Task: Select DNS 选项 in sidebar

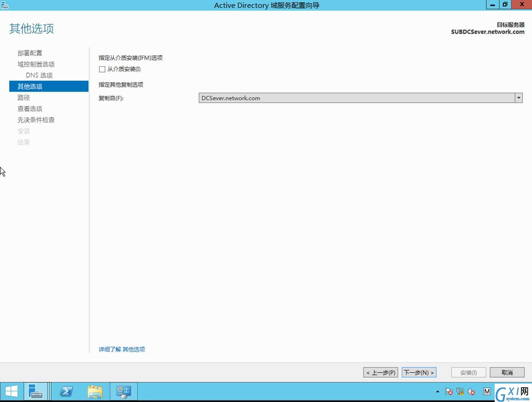Action: (x=39, y=75)
